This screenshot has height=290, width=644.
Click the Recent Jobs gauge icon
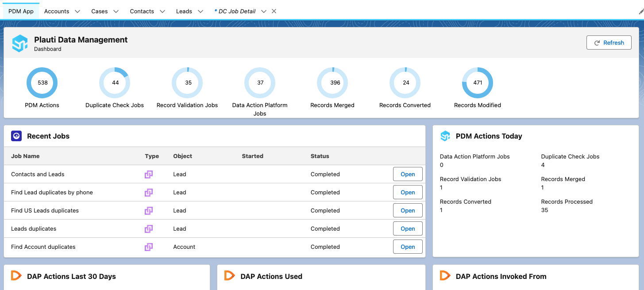pyautogui.click(x=16, y=136)
